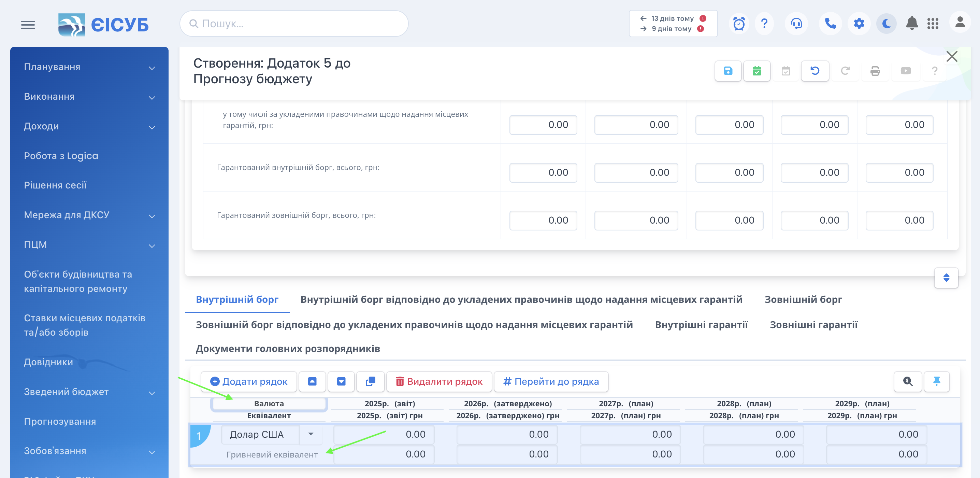Click Перейти до рядка button

pyautogui.click(x=551, y=381)
